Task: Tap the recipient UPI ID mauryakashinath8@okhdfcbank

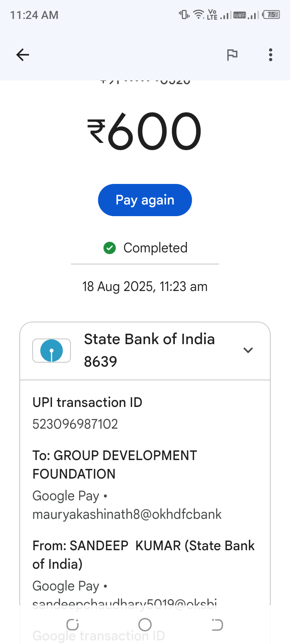Action: coord(127,514)
